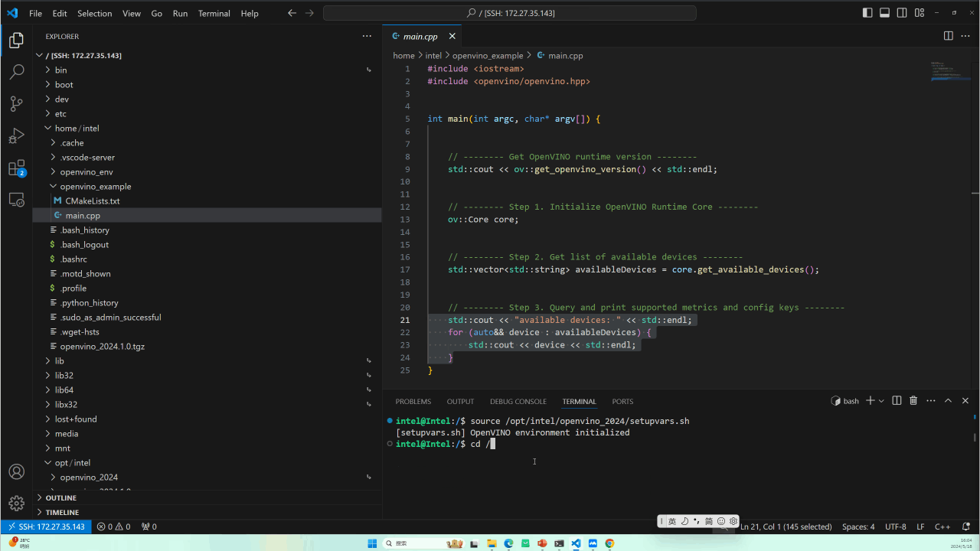This screenshot has width=980, height=551.
Task: Open the Terminal menu
Action: (214, 13)
